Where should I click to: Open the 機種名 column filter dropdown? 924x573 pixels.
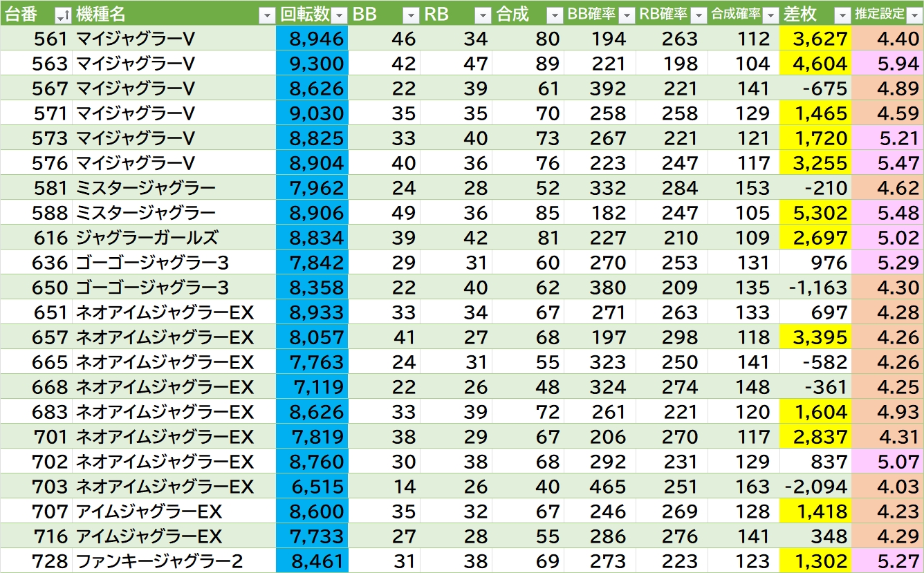266,15
